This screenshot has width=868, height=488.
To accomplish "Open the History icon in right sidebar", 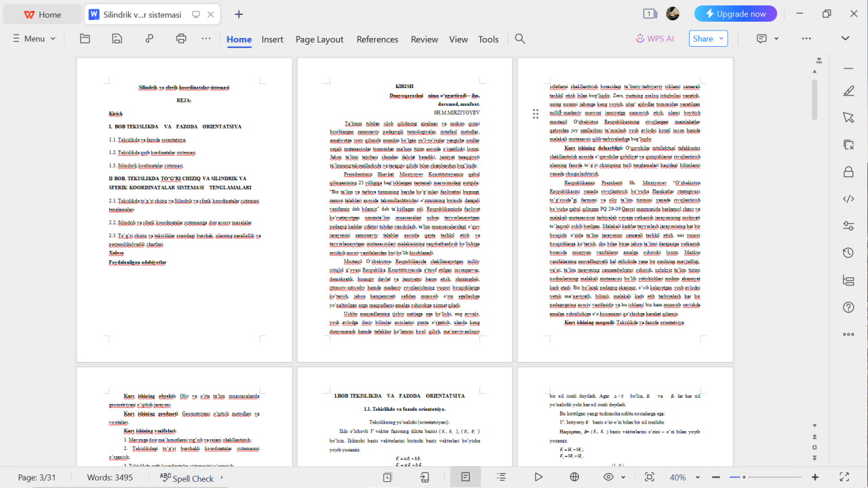I will 848,253.
